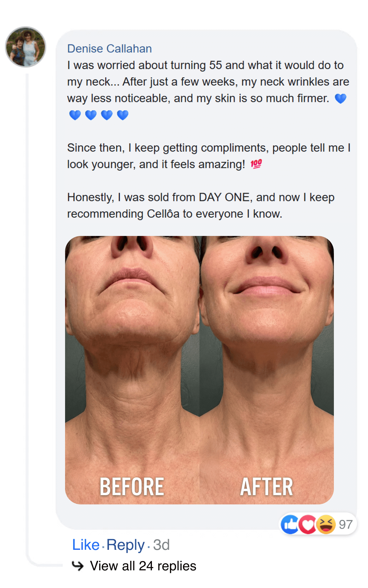Click the blue heart after 'firmer.'

tap(341, 98)
